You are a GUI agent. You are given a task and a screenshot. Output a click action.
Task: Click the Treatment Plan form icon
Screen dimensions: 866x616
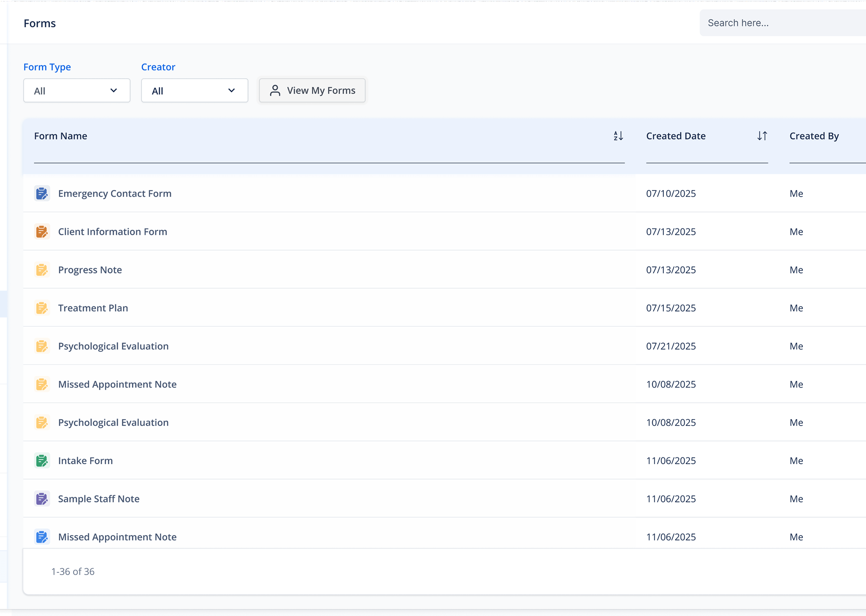click(42, 308)
